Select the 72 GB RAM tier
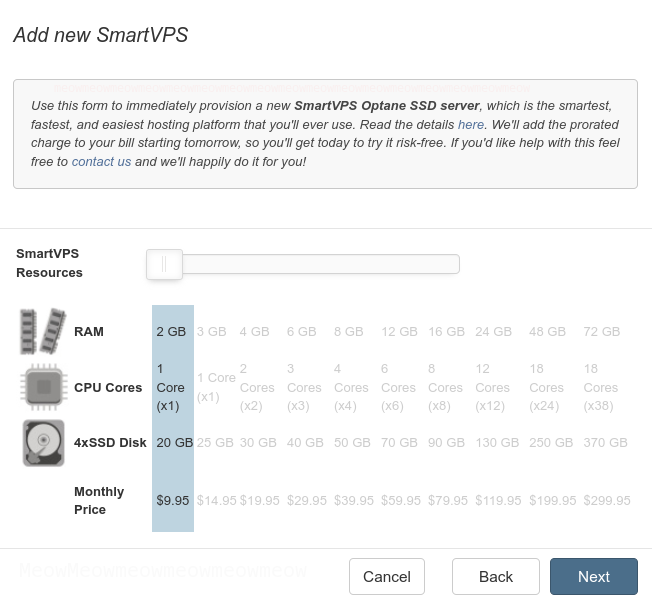Screen dimensions: 652x600 601,331
